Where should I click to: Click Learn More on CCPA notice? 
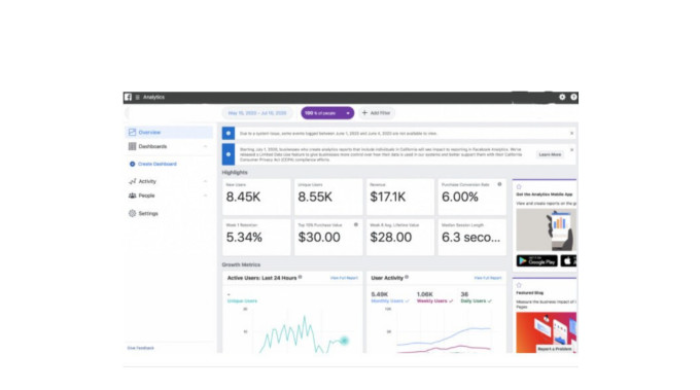click(550, 154)
